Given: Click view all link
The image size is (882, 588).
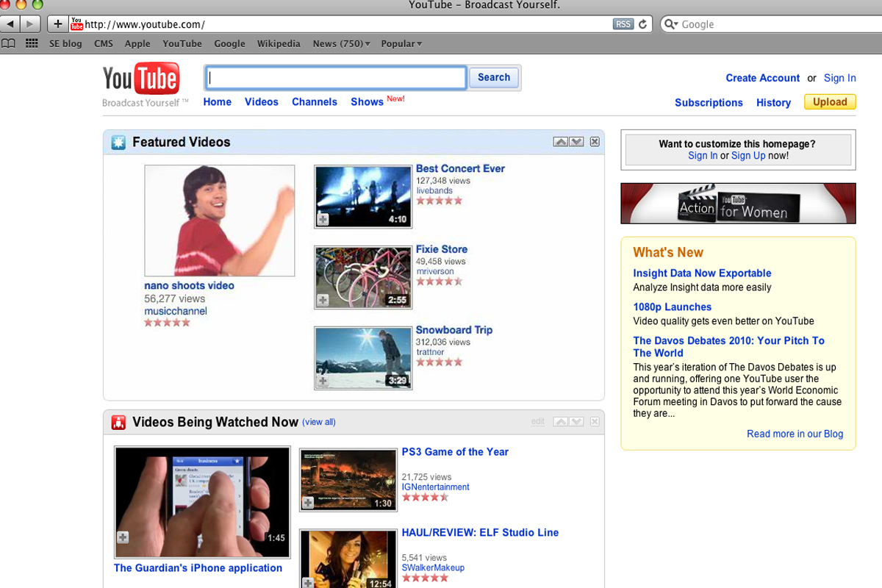Looking at the screenshot, I should pyautogui.click(x=319, y=422).
